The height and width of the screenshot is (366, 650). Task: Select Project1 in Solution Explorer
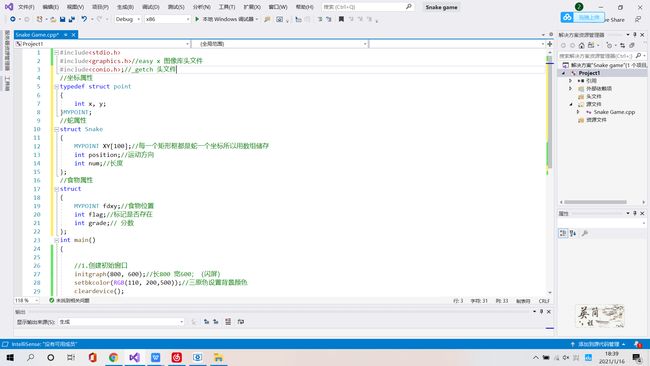point(589,73)
